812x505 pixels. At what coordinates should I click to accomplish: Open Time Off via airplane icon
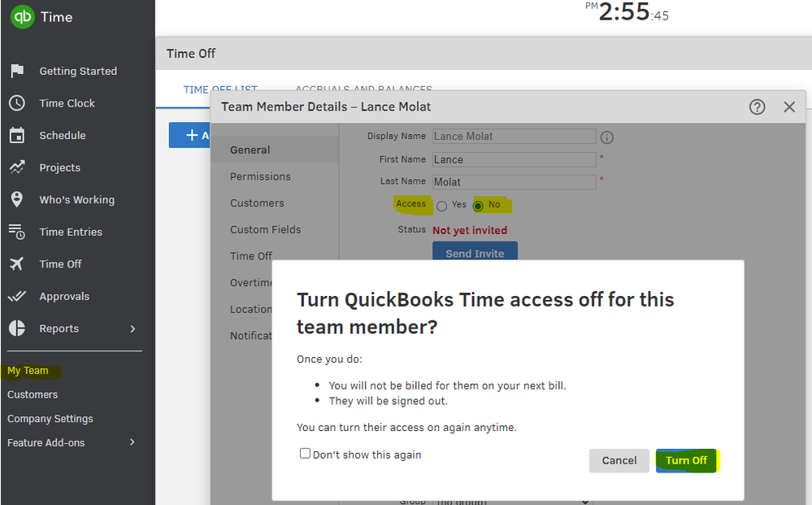click(17, 264)
